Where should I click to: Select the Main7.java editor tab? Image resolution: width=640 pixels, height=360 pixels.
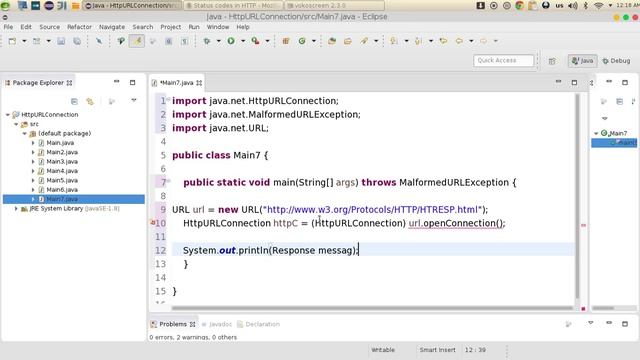(176, 83)
